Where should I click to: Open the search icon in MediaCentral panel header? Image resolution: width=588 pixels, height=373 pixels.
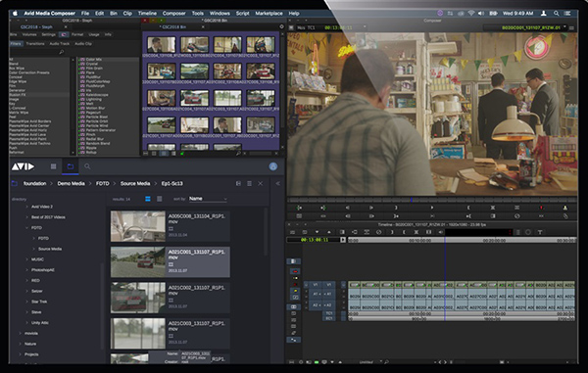point(87,166)
